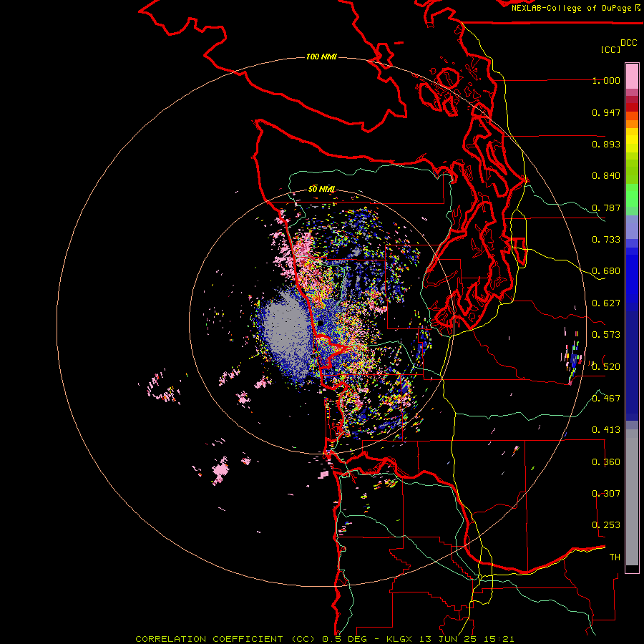Image resolution: width=644 pixels, height=644 pixels.
Task: Click the 0.573 color scale value
Action: [606, 335]
